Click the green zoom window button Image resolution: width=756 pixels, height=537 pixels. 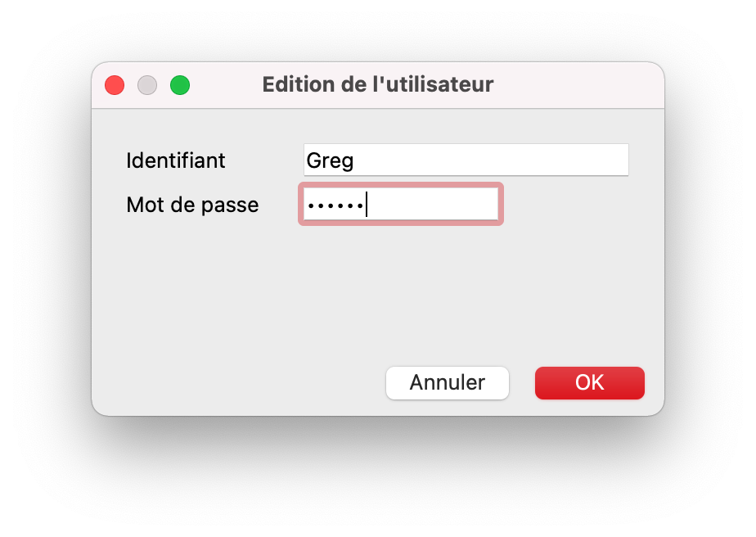pyautogui.click(x=180, y=85)
